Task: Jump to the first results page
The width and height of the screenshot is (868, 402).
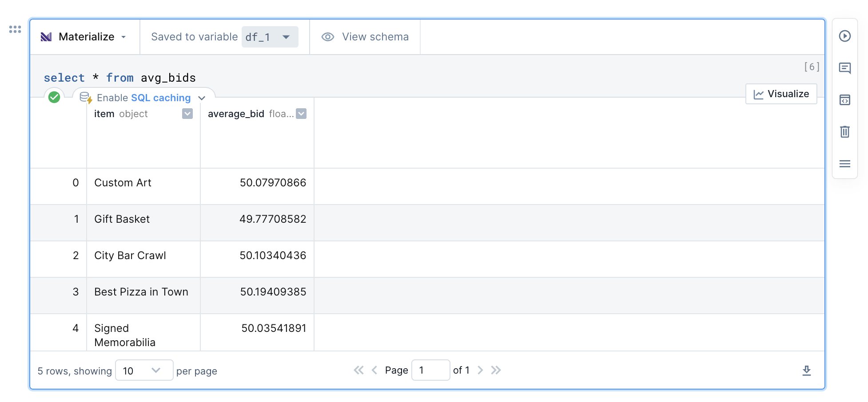Action: click(358, 370)
